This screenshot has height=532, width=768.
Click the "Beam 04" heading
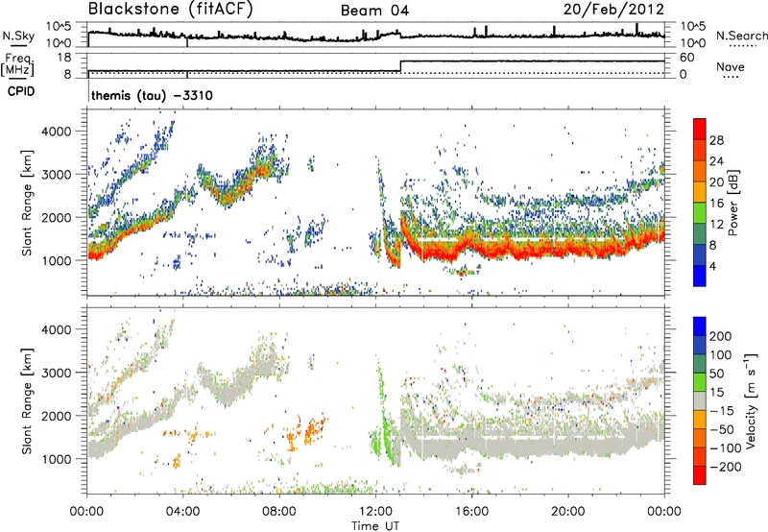(374, 11)
